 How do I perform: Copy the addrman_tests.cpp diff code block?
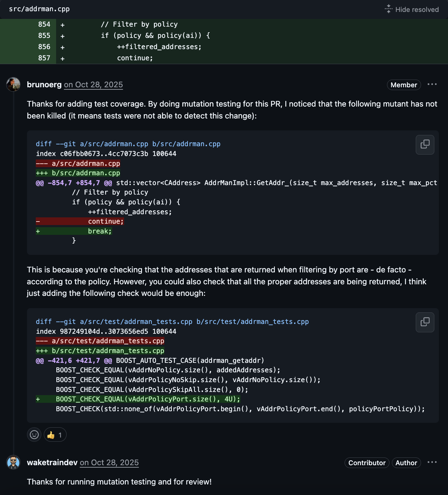[425, 322]
